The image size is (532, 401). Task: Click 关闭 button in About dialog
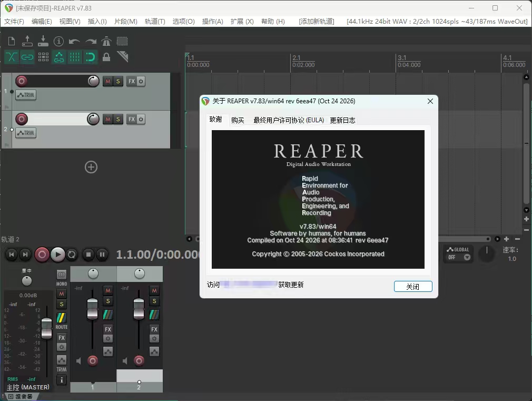(x=413, y=287)
